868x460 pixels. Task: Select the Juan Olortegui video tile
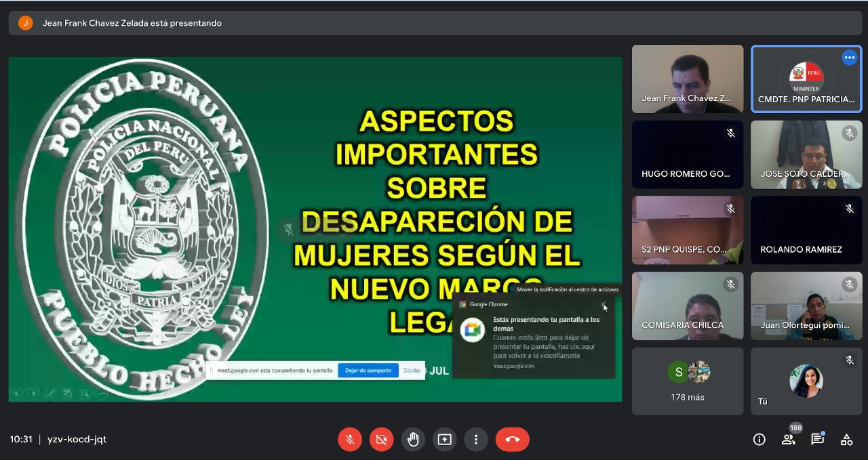point(806,306)
